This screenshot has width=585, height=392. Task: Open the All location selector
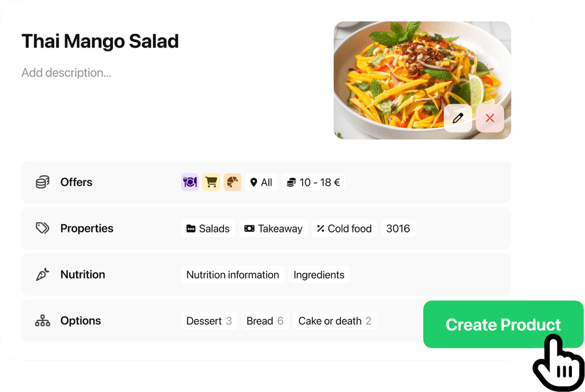click(262, 182)
